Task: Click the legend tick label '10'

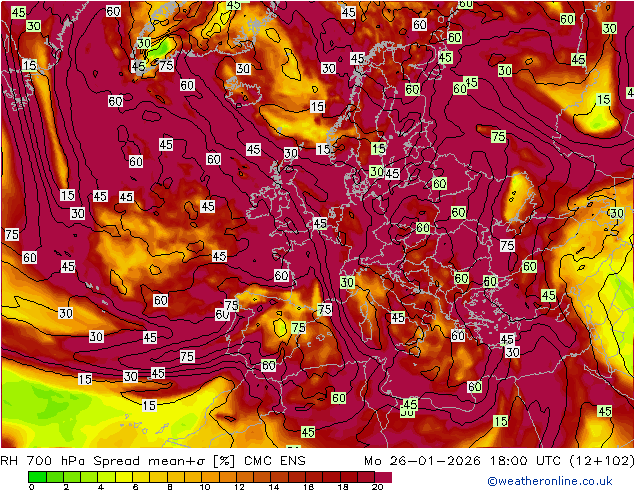Action: click(x=205, y=487)
